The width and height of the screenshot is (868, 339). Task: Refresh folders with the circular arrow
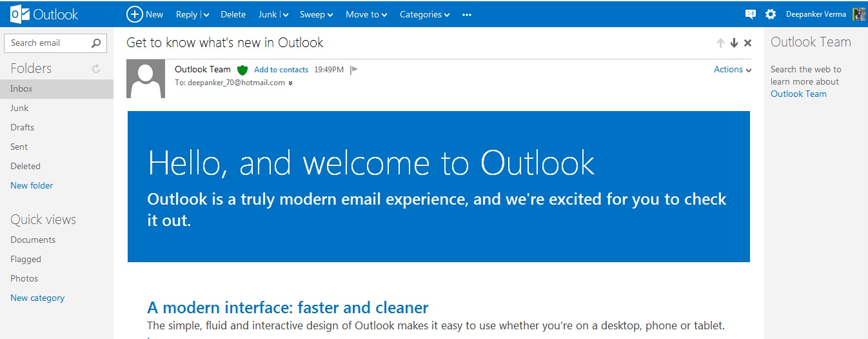pyautogui.click(x=96, y=68)
